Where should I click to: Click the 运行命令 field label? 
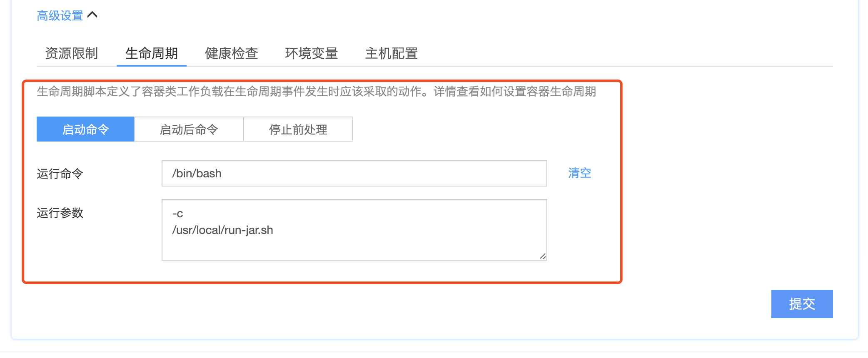point(60,174)
